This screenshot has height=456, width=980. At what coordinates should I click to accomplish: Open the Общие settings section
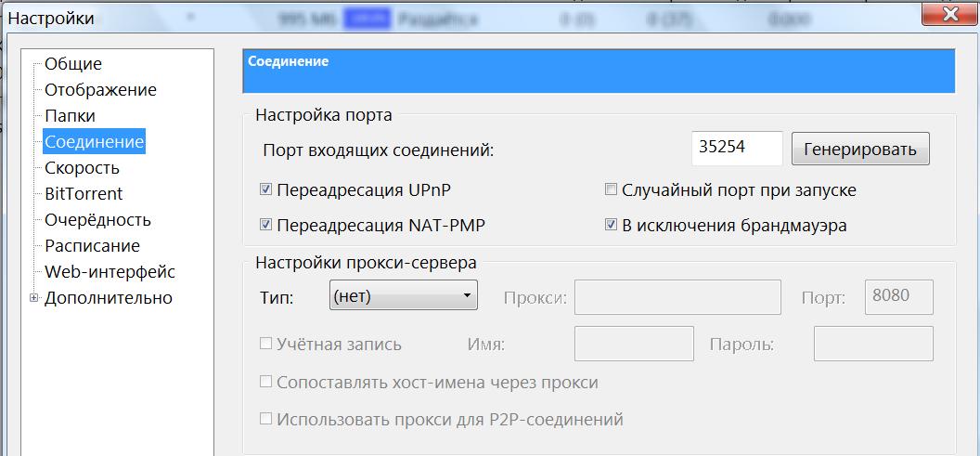[72, 64]
